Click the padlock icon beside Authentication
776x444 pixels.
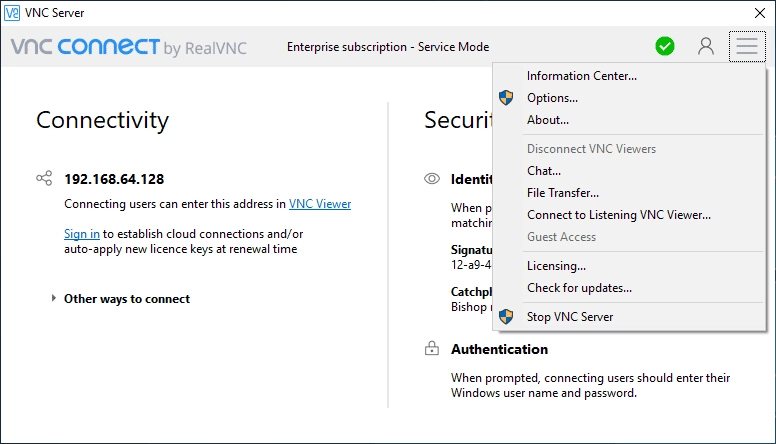coord(432,348)
